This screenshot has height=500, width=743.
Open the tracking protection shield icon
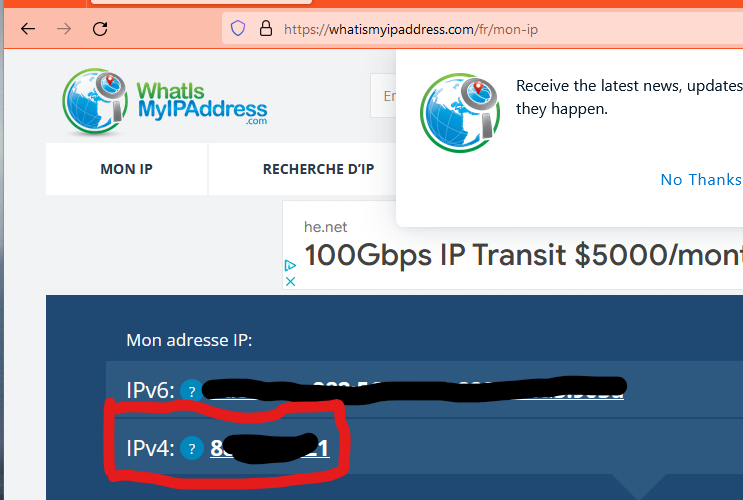tap(238, 29)
